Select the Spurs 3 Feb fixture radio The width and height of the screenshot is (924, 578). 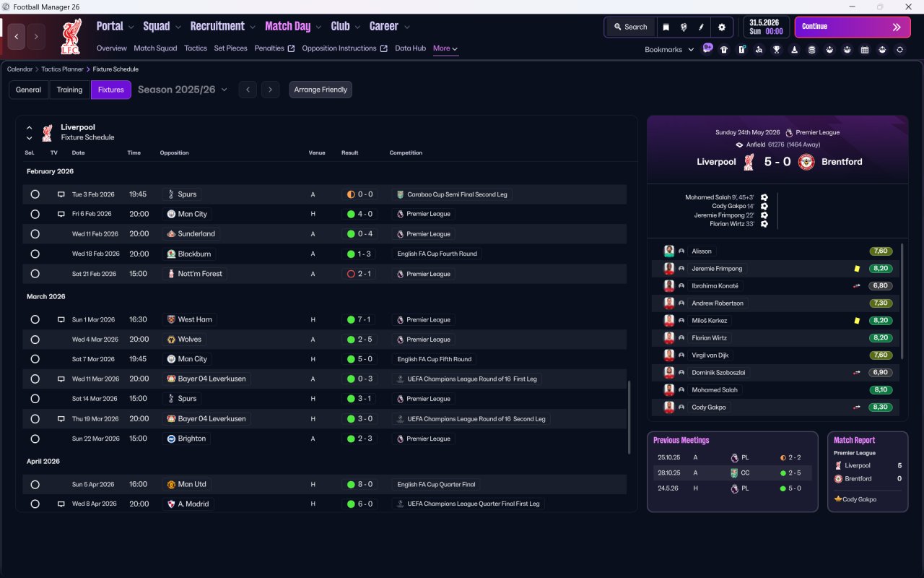(x=35, y=194)
